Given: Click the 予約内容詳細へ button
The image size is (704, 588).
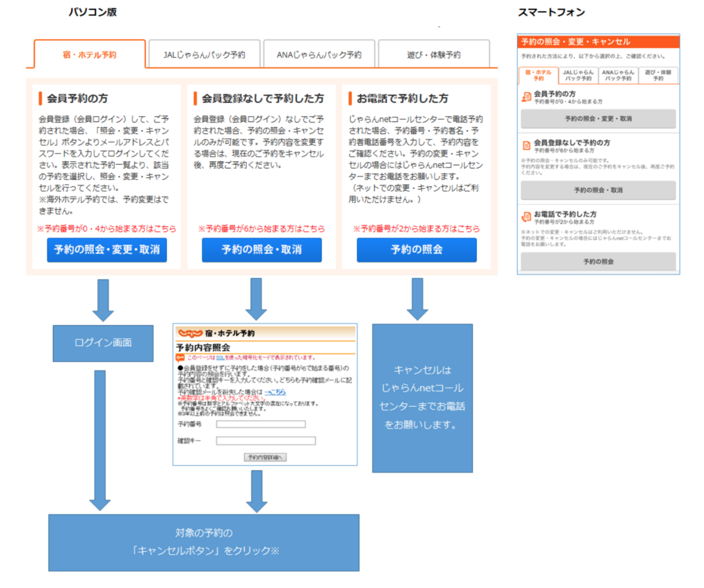Looking at the screenshot, I should click(265, 457).
